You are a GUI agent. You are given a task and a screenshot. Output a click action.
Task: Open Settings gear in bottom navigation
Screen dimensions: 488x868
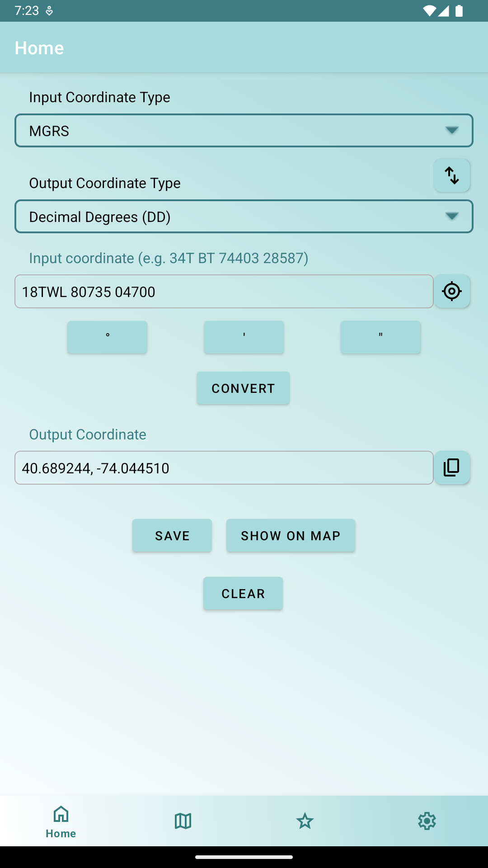tap(427, 821)
